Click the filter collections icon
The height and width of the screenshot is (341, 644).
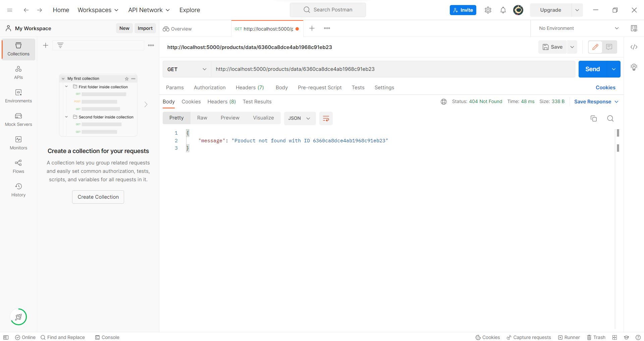point(60,45)
